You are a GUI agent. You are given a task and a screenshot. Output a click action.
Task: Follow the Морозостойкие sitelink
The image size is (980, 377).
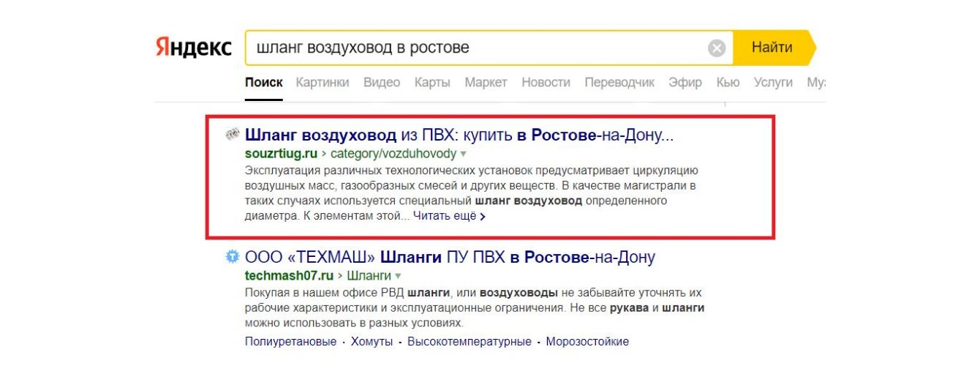pyautogui.click(x=587, y=342)
